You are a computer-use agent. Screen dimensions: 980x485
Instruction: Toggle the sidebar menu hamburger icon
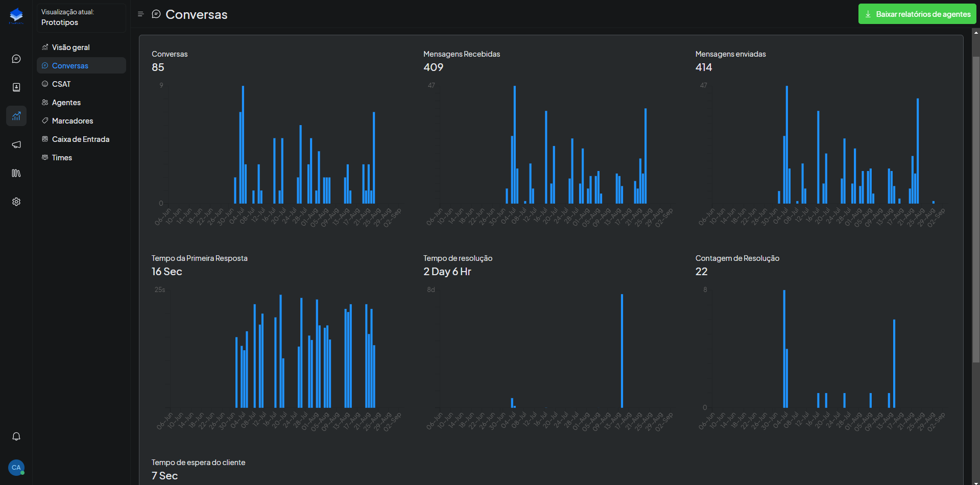coord(140,14)
